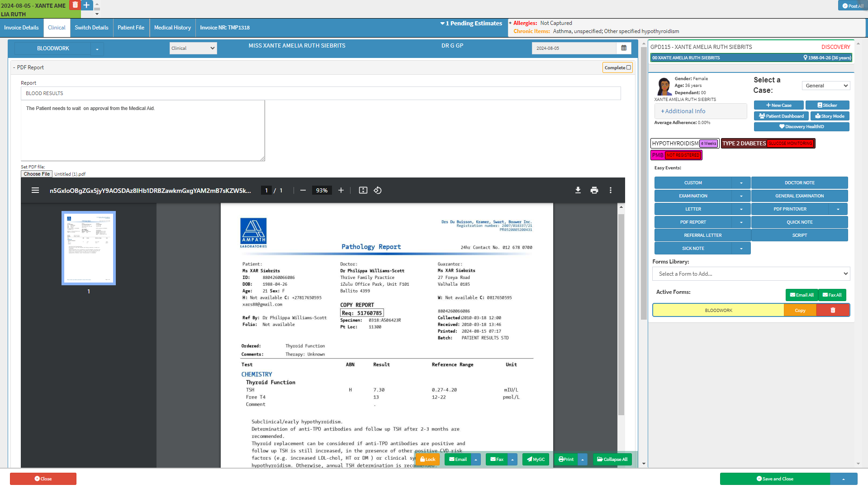Create a new case
The image size is (868, 489).
[x=778, y=105]
